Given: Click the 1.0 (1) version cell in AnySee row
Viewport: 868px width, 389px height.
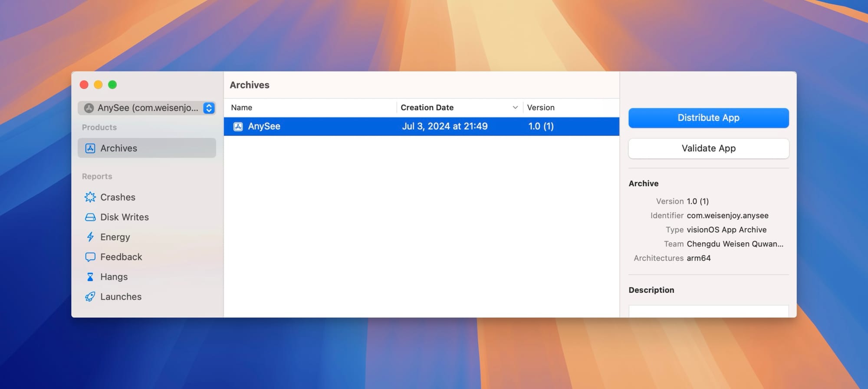Looking at the screenshot, I should (x=541, y=126).
